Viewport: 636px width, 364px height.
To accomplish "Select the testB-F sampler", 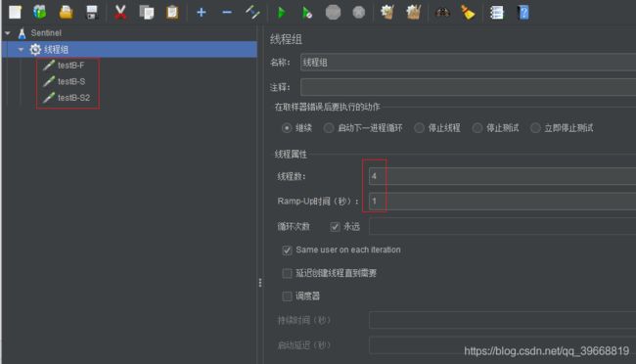I will (71, 66).
